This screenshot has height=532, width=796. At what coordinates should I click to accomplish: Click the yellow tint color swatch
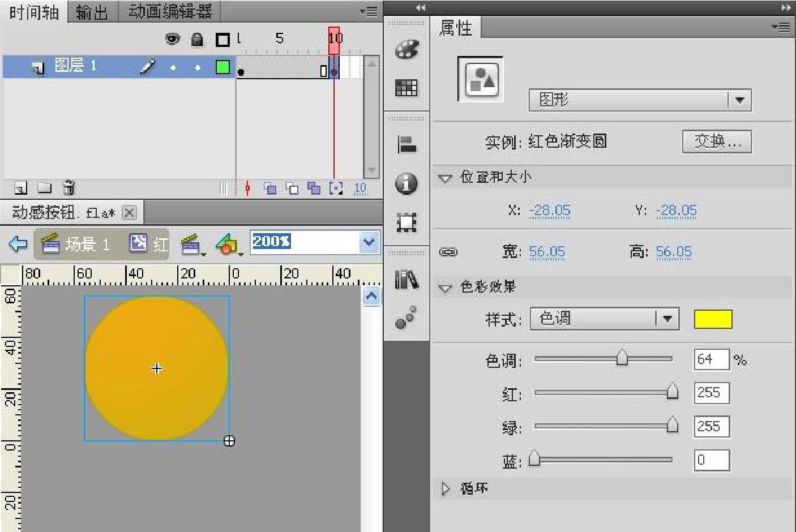tap(713, 319)
